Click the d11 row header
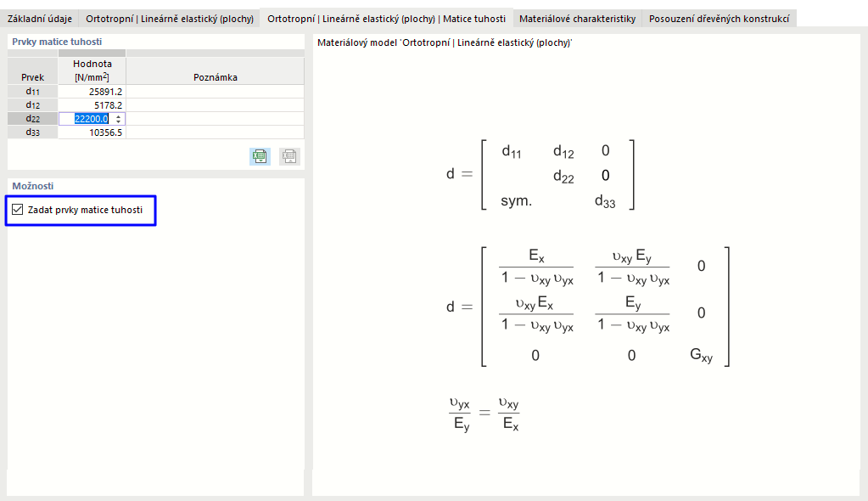The image size is (868, 501). pyautogui.click(x=32, y=92)
